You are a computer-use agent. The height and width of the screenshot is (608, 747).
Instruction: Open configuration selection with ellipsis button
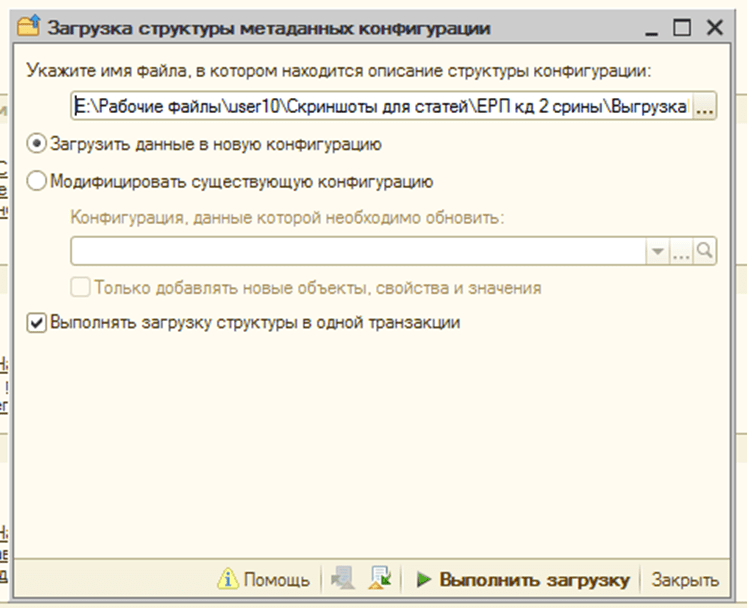[x=682, y=252]
